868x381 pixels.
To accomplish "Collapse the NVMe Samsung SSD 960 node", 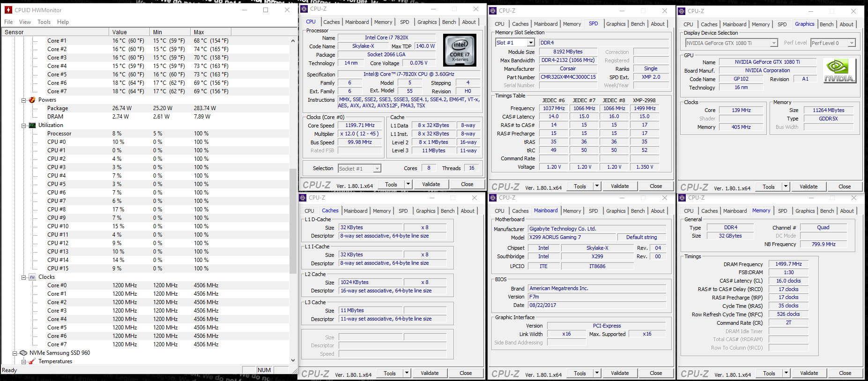I will click(15, 353).
